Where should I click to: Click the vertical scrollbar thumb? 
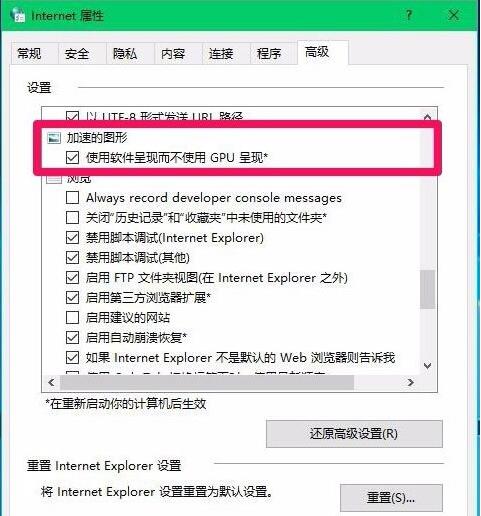point(427,289)
